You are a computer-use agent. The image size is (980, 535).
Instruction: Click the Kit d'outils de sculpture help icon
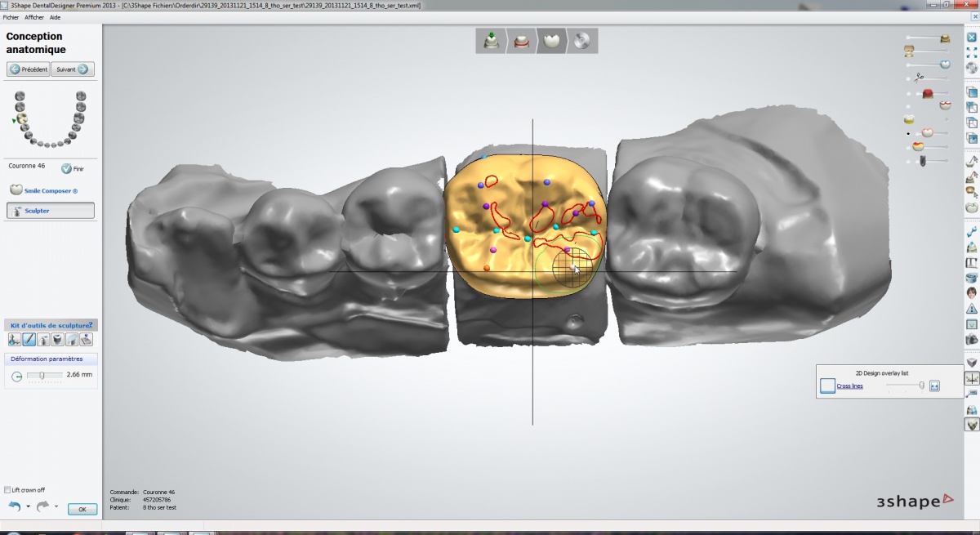90,325
